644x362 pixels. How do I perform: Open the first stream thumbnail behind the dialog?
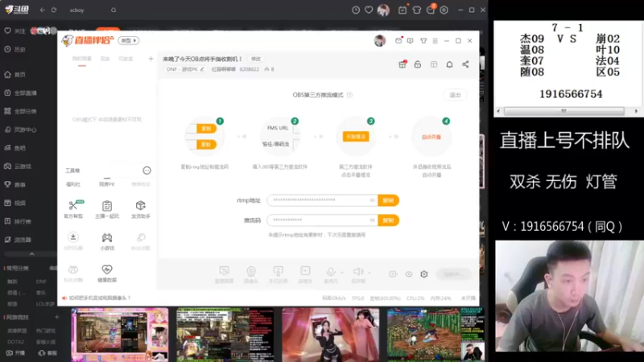tap(119, 335)
